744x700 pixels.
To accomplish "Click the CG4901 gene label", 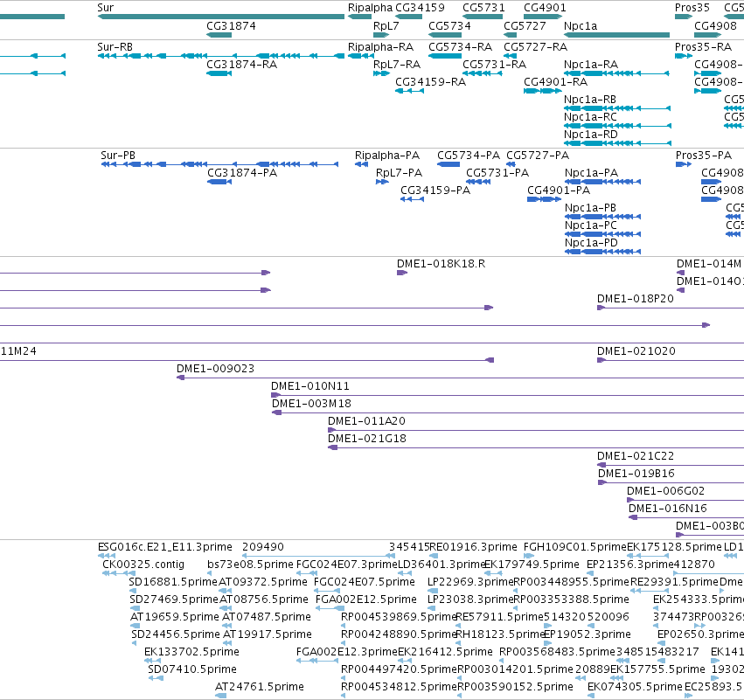I will (545, 8).
